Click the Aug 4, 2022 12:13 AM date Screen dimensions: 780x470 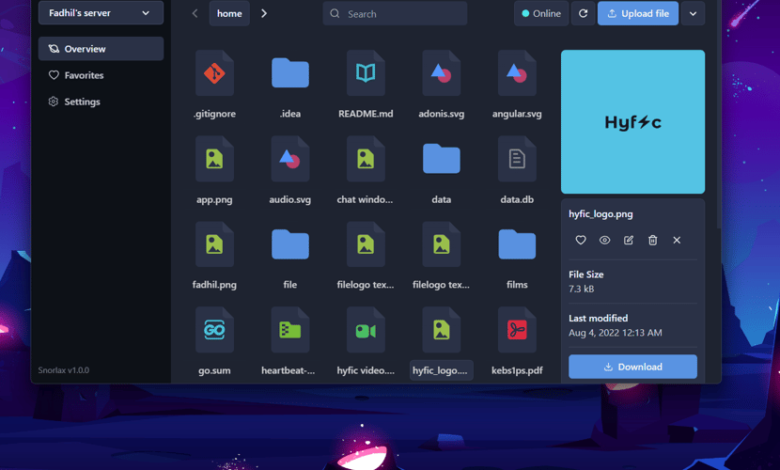(x=615, y=333)
